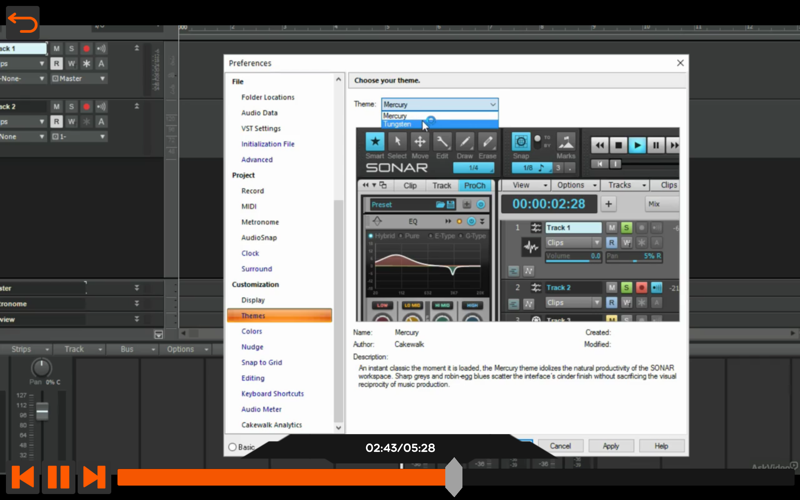
Task: Click the theme preview thumbnail image
Action: point(518,224)
